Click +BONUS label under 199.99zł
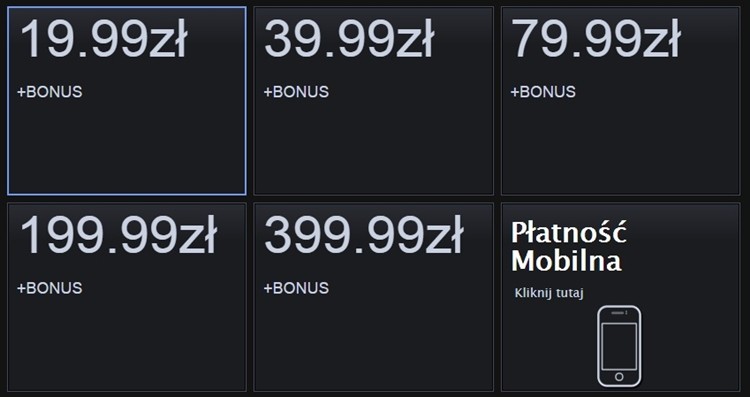750x397 pixels. [50, 288]
